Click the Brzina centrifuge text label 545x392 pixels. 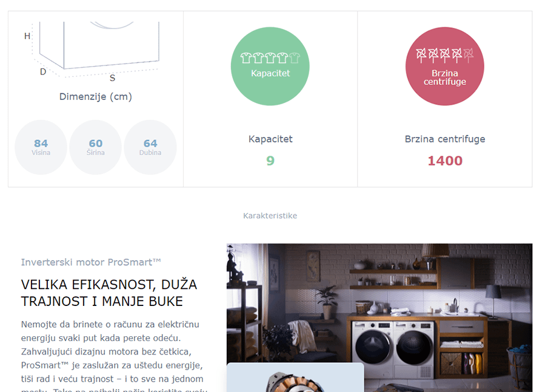[x=445, y=139]
